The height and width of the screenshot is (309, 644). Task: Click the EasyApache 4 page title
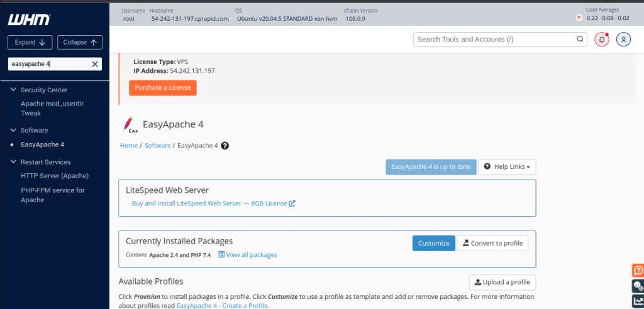point(173,124)
